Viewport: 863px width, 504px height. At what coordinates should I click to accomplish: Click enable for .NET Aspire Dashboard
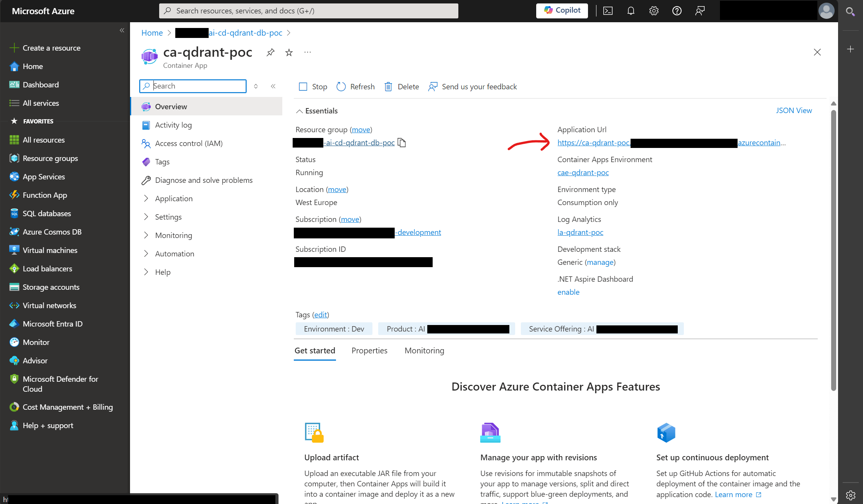[x=568, y=292]
